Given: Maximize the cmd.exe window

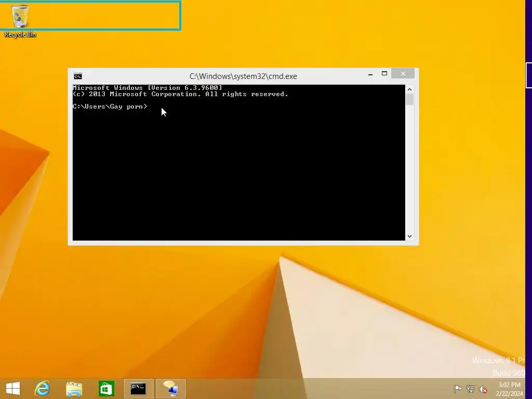Looking at the screenshot, I should click(384, 74).
